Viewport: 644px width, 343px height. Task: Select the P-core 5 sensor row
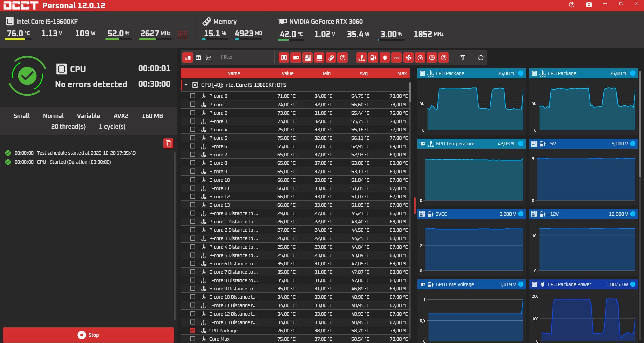(295, 138)
